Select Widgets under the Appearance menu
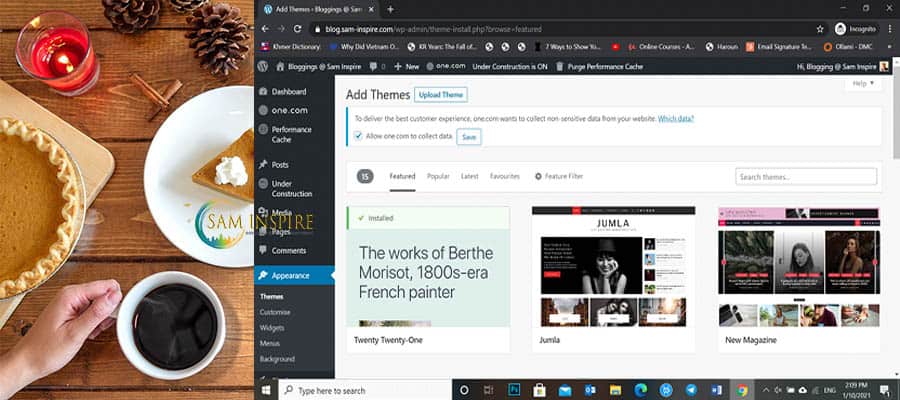Viewport: 900px width, 400px height. [272, 328]
